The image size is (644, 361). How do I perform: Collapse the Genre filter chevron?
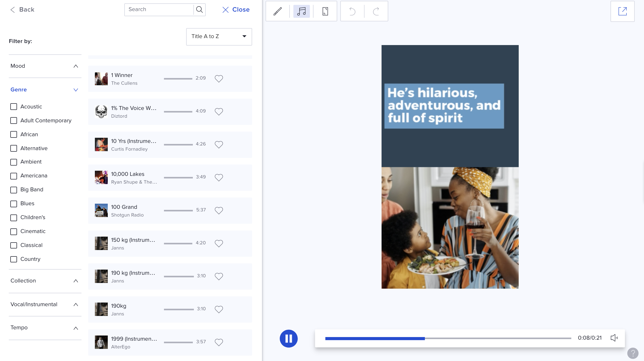tap(76, 90)
